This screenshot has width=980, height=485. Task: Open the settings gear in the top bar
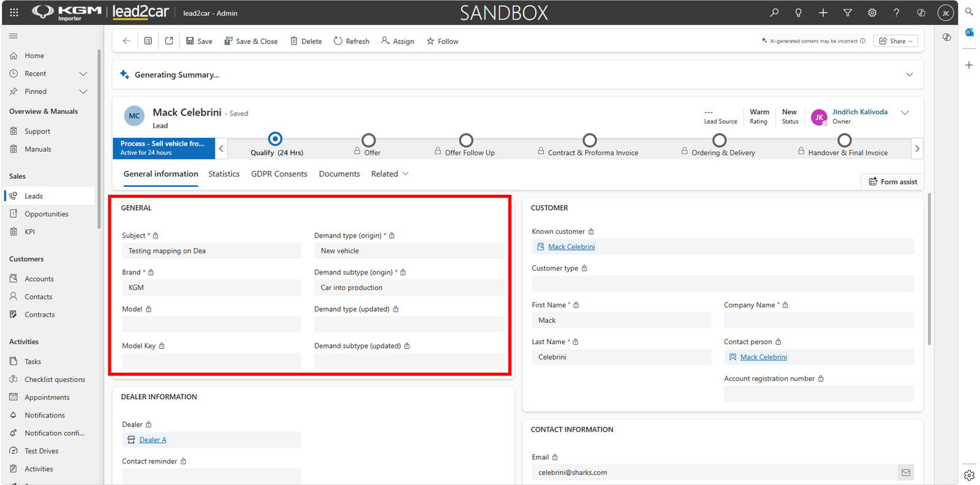click(x=872, y=12)
